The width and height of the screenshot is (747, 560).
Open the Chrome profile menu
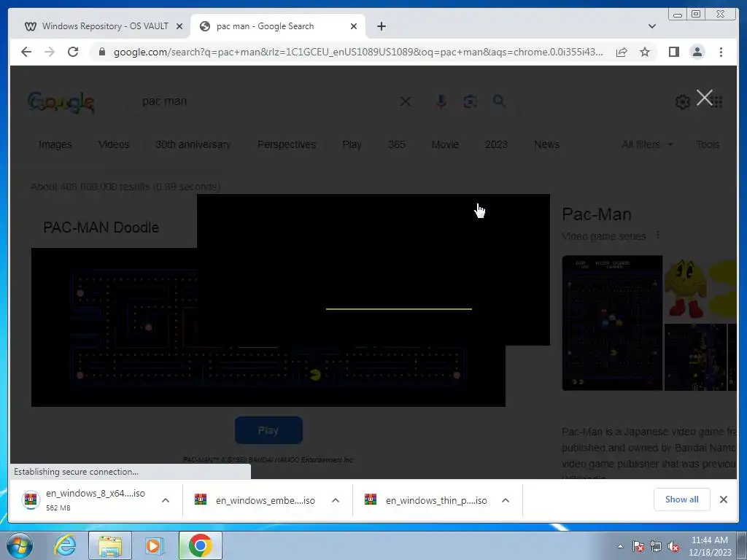(x=697, y=52)
